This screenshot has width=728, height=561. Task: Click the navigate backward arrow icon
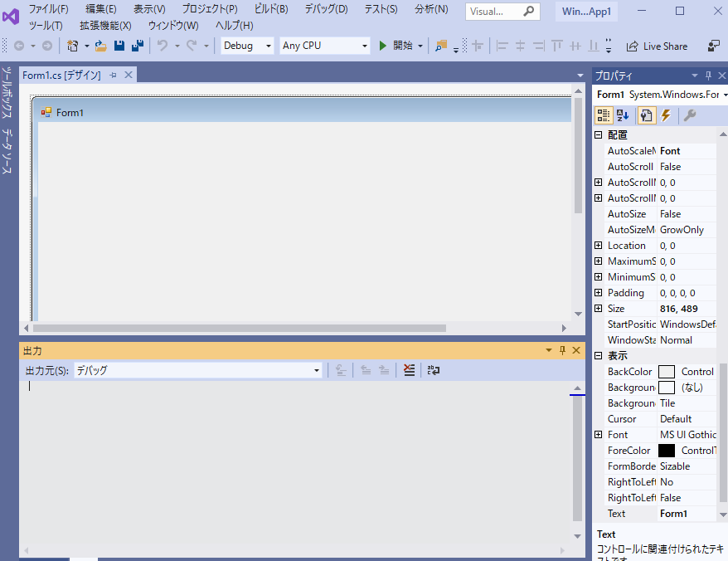click(x=19, y=46)
